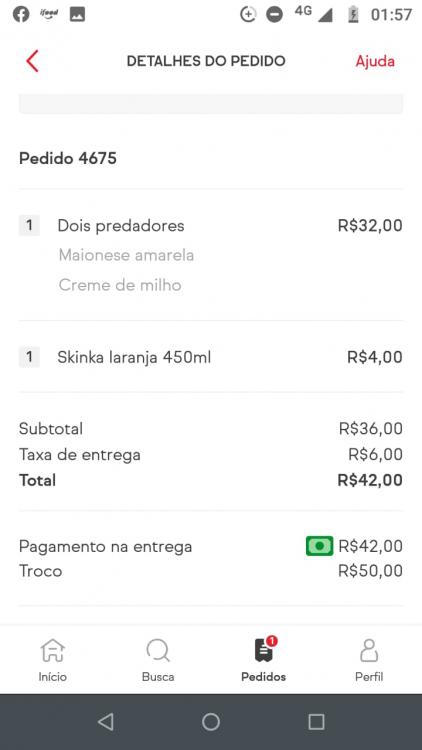Tap the quantity badge beside Dois predadores
The width and height of the screenshot is (422, 750).
pos(29,225)
